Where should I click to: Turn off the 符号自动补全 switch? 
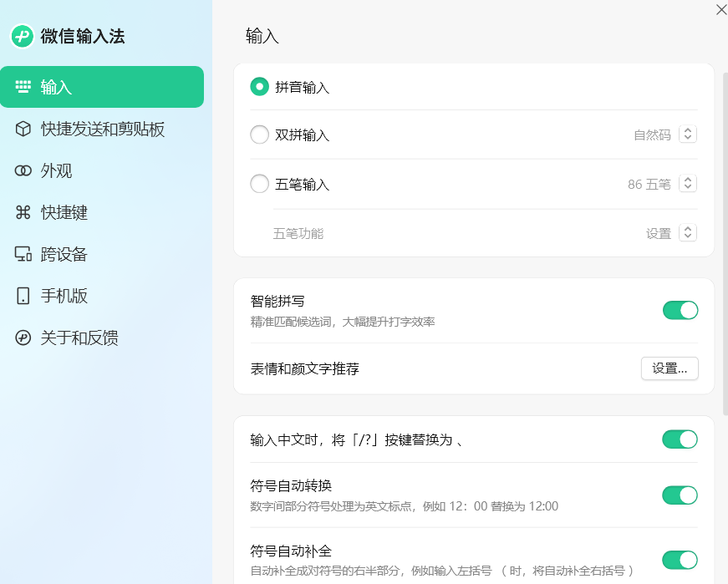click(680, 560)
